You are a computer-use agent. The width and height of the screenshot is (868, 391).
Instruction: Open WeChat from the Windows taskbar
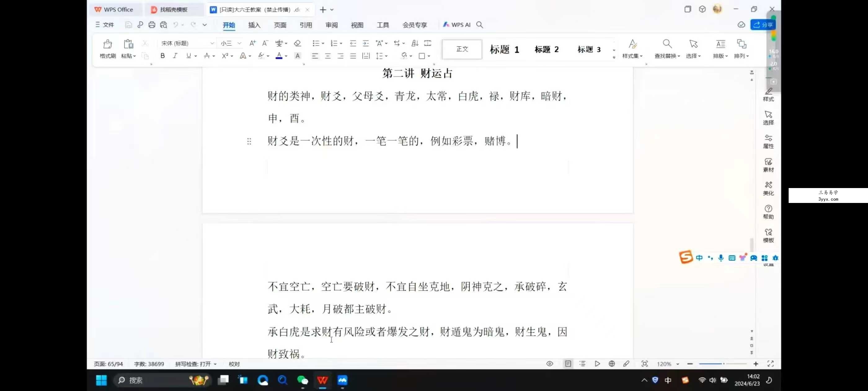tap(302, 380)
